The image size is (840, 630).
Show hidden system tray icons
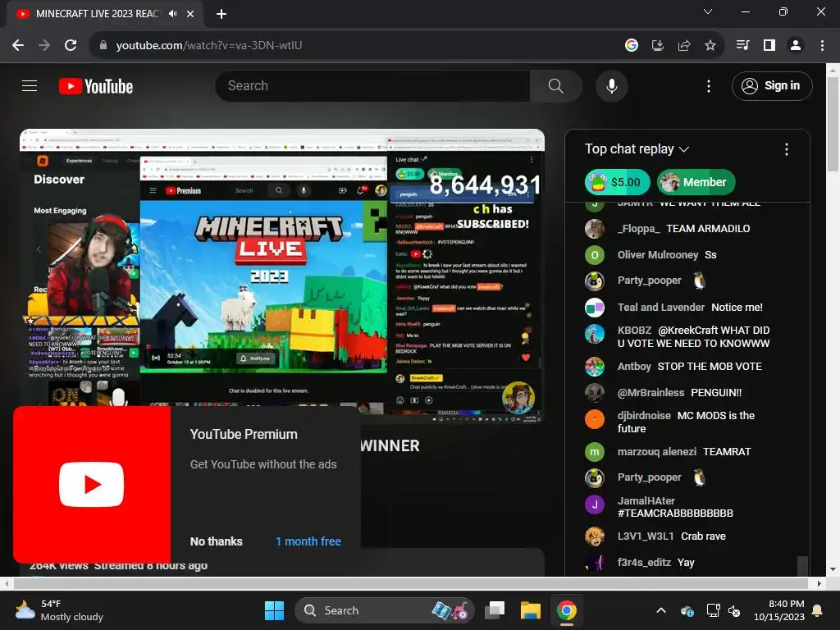click(x=661, y=610)
